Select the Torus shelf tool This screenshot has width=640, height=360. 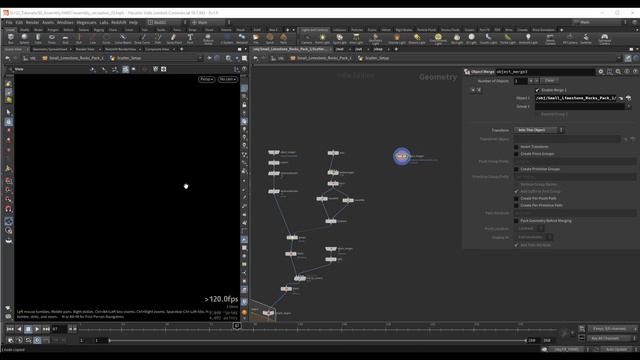[x=52, y=39]
